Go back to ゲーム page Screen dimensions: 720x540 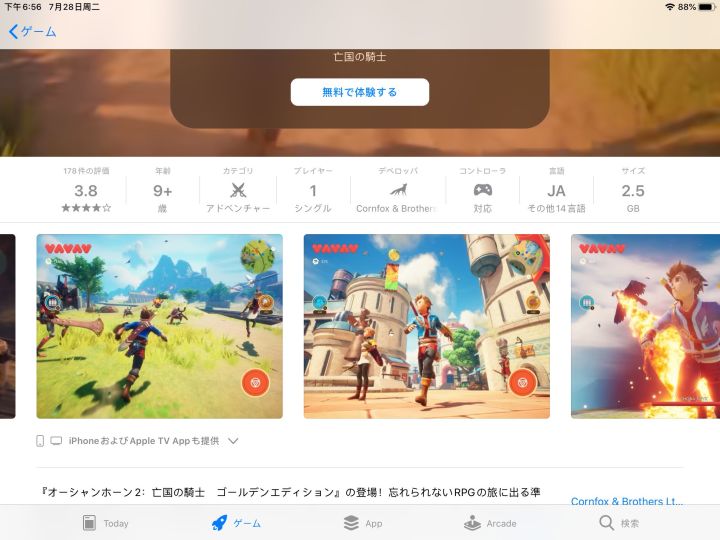33,32
